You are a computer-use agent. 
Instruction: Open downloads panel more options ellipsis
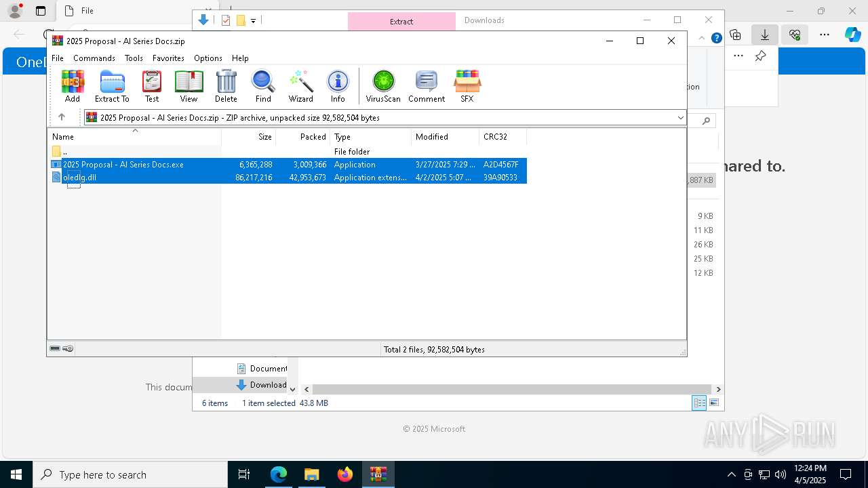pyautogui.click(x=738, y=56)
